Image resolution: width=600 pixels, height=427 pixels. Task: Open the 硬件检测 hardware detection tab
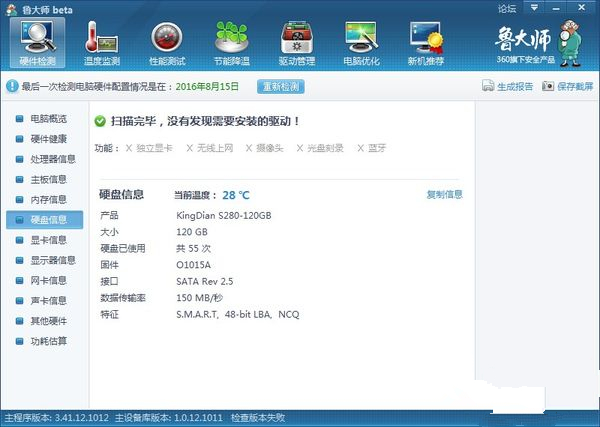tap(38, 43)
